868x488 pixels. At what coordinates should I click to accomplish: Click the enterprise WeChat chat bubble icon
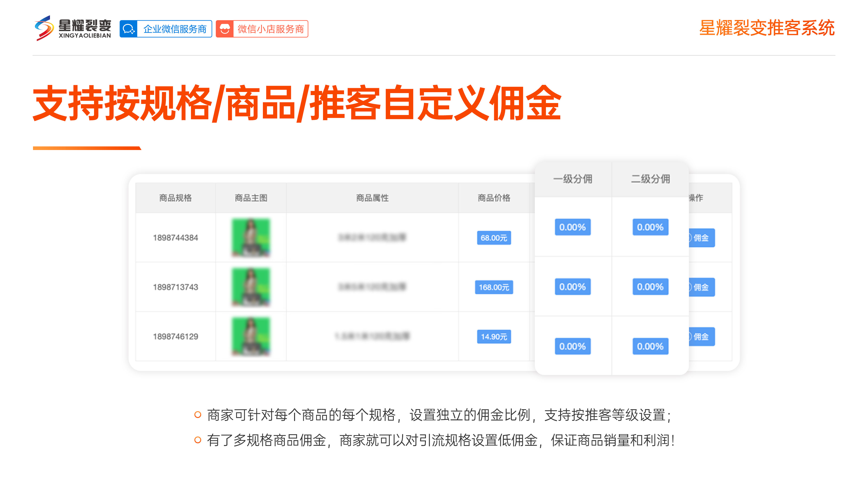click(x=128, y=29)
